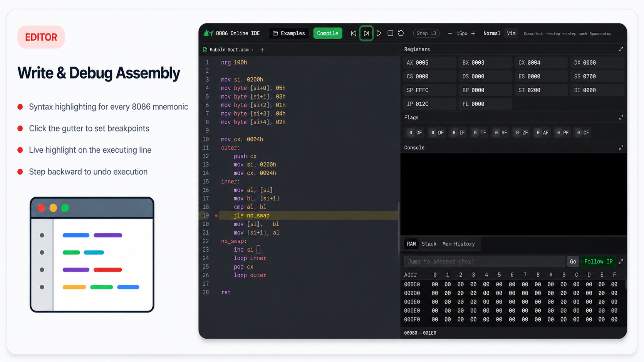
Task: Stop program execution
Action: [x=390, y=33]
